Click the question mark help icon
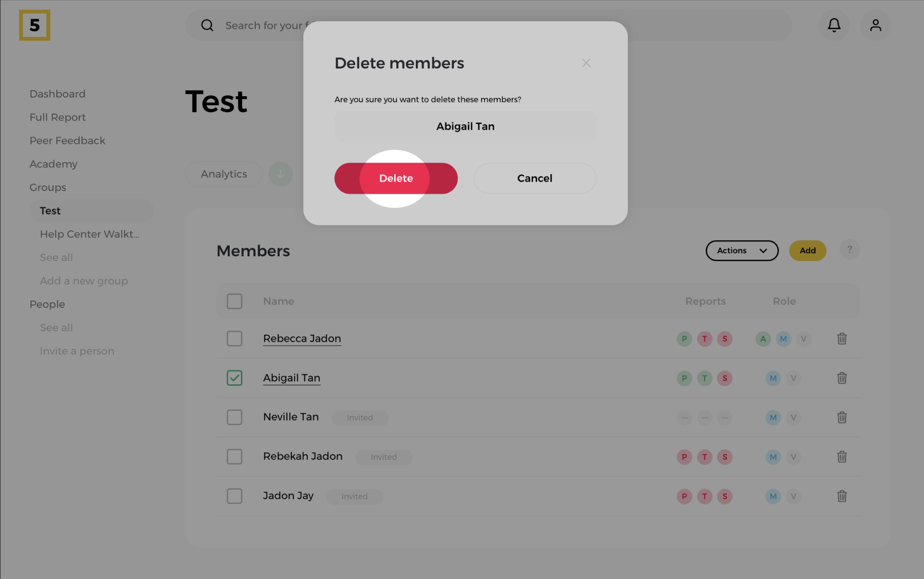 [849, 250]
